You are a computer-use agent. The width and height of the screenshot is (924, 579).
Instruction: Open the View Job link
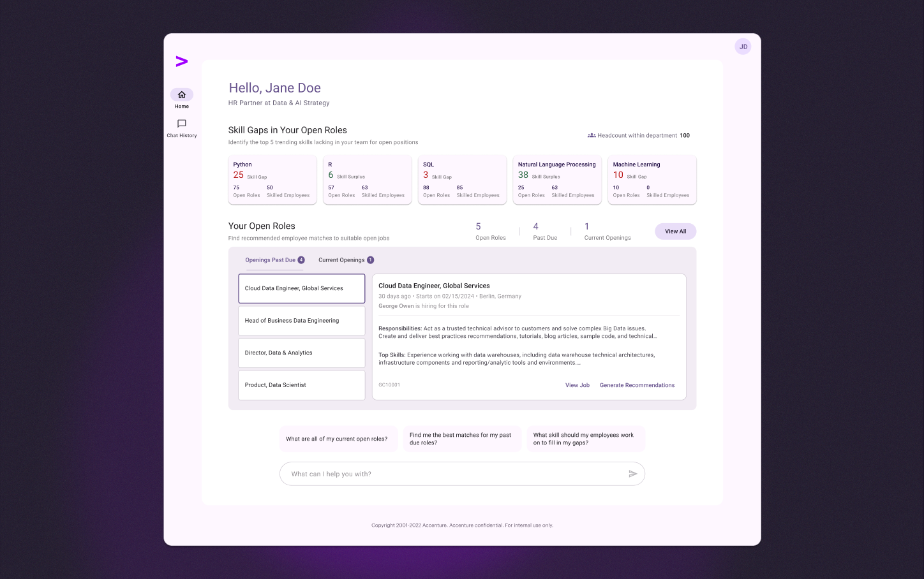pos(577,385)
